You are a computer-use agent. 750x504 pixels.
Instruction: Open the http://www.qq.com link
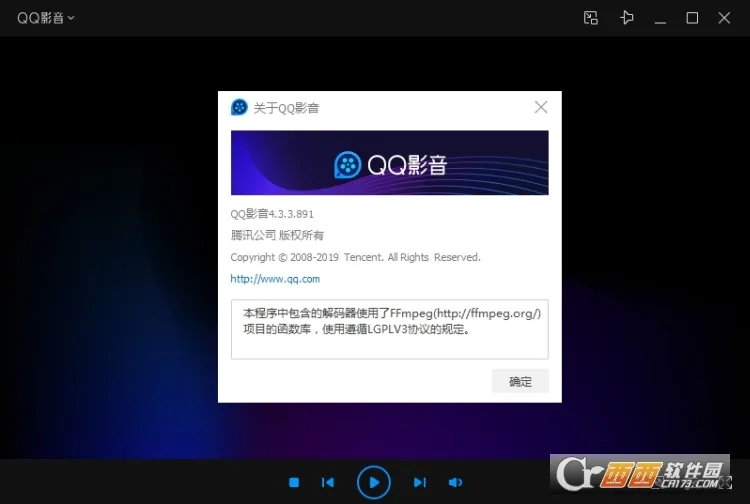point(275,279)
